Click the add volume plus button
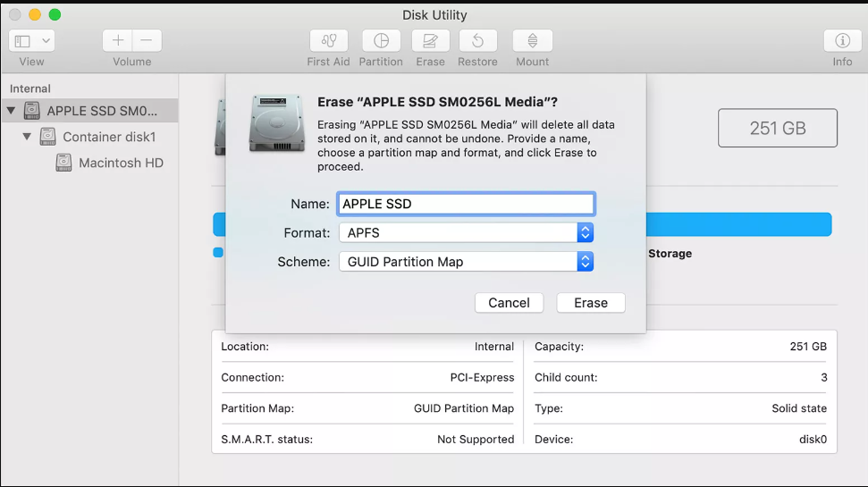Screen dimensions: 868x487 117,40
